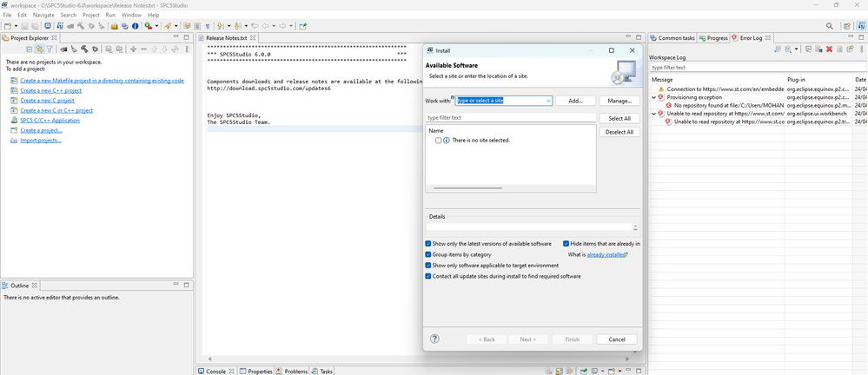Image resolution: width=868 pixels, height=375 pixels.
Task: Open the 'already installed' link
Action: tap(606, 254)
